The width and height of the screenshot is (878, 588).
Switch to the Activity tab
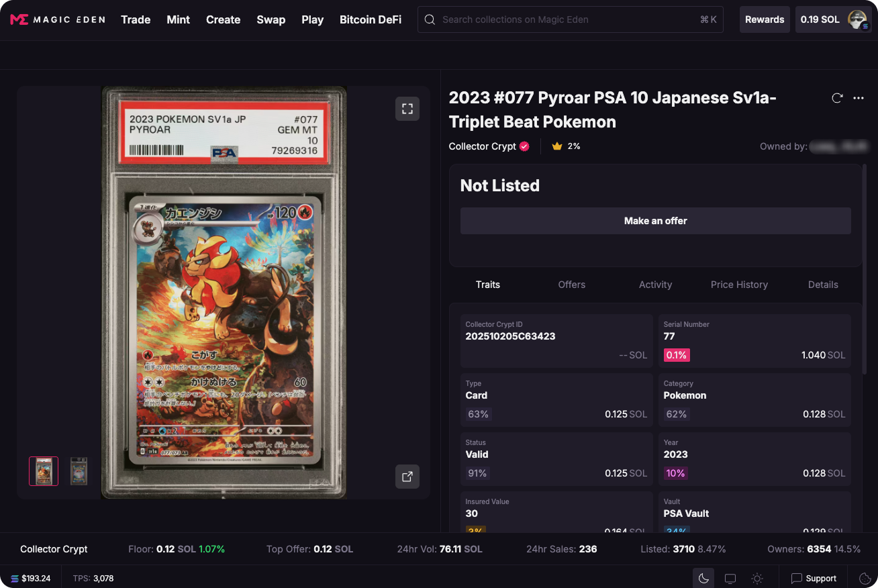tap(656, 285)
